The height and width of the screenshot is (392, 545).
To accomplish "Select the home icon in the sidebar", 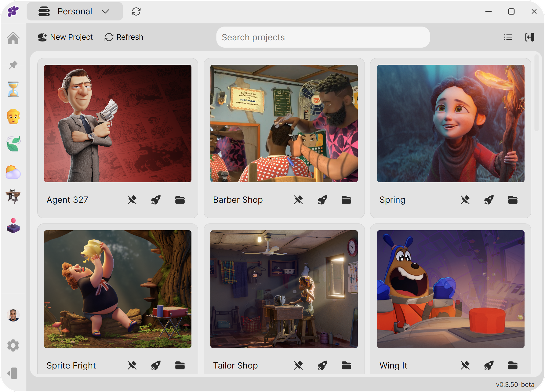I will pyautogui.click(x=13, y=38).
